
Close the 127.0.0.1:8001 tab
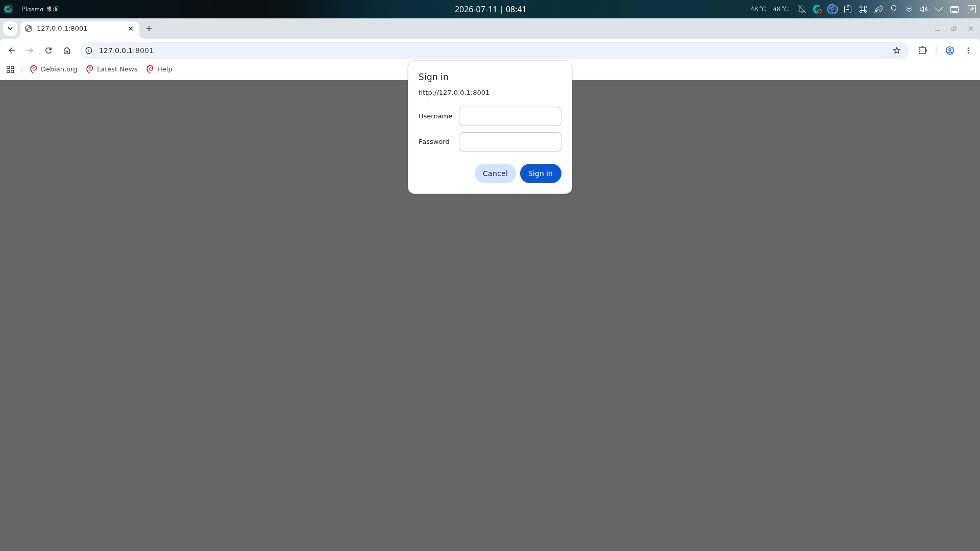[131, 29]
